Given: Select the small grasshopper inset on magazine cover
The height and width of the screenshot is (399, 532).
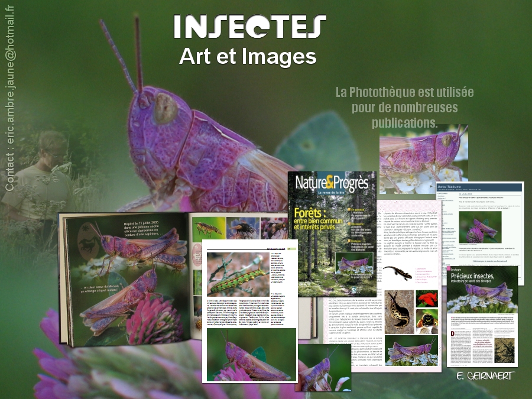Looking at the screenshot, I should pos(354,263).
